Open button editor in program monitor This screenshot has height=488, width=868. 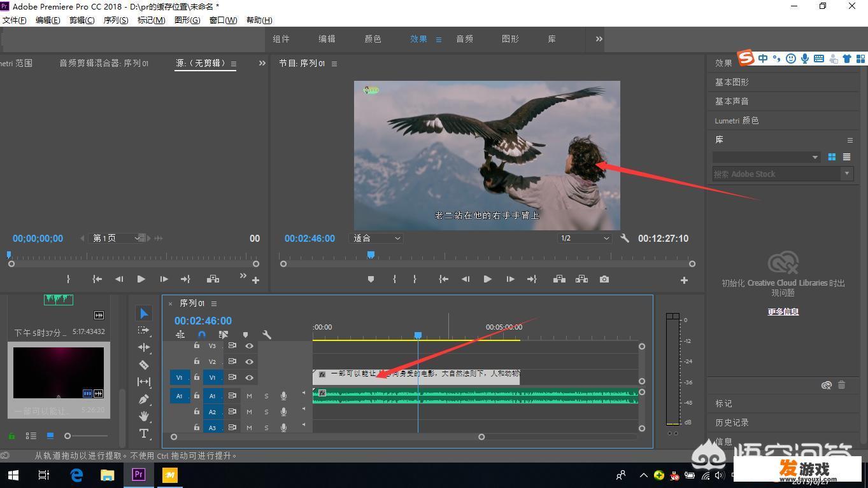click(684, 280)
